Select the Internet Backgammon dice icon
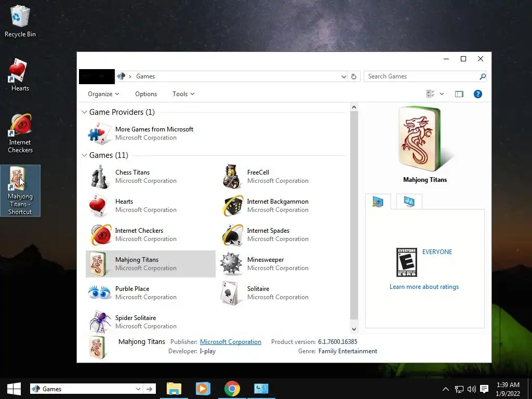 tap(233, 206)
